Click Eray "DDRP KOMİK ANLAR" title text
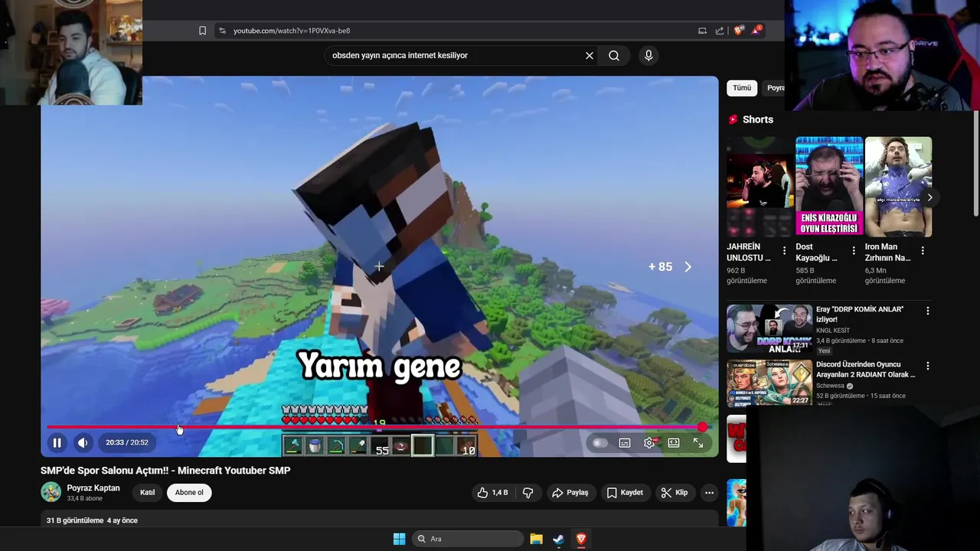 tap(860, 314)
